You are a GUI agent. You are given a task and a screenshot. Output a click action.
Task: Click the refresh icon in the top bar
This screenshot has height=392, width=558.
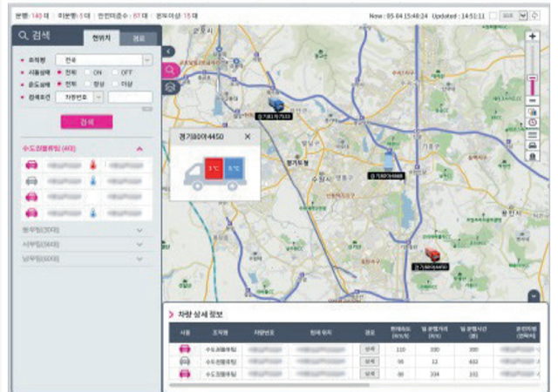pyautogui.click(x=535, y=16)
